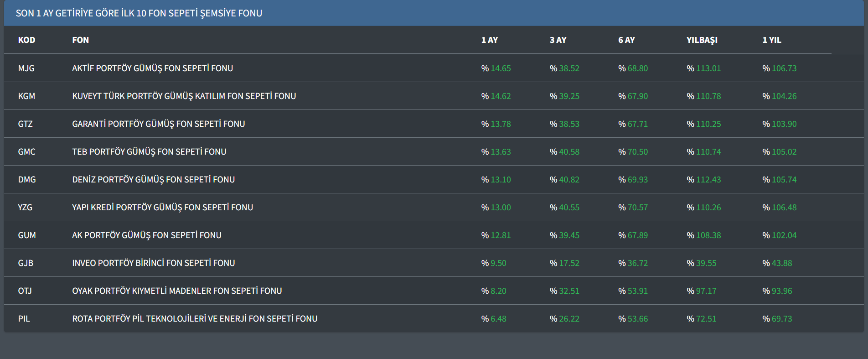Click the KOD column header
This screenshot has width=868, height=359.
pos(26,40)
